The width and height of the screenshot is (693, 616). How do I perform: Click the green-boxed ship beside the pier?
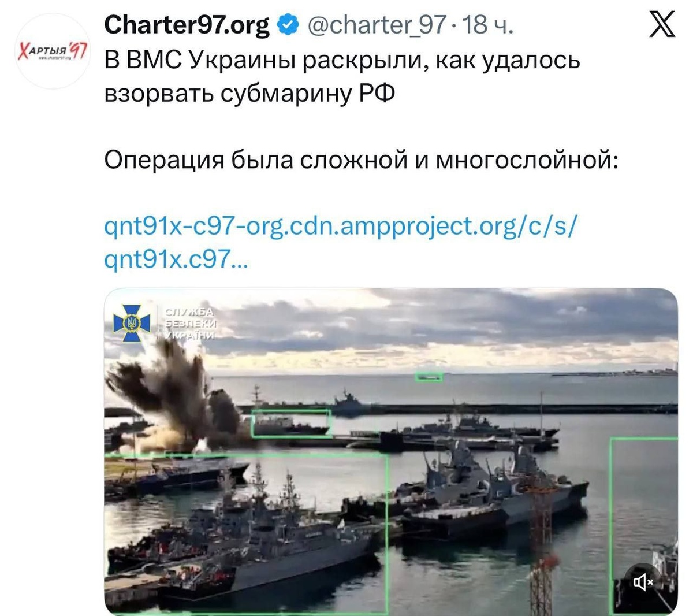pyautogui.click(x=292, y=424)
